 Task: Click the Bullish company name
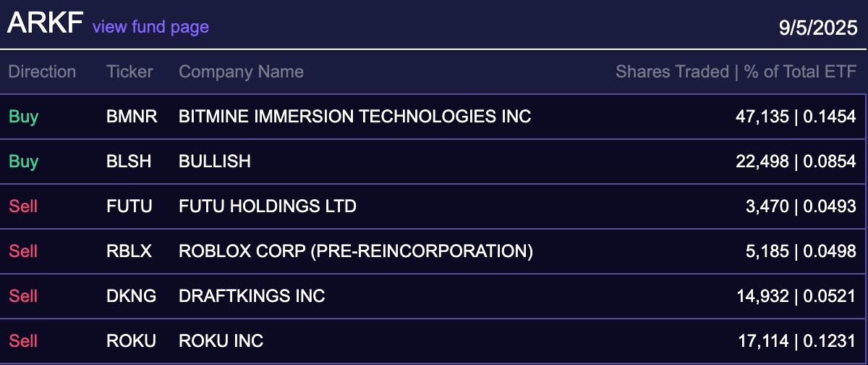tap(214, 161)
